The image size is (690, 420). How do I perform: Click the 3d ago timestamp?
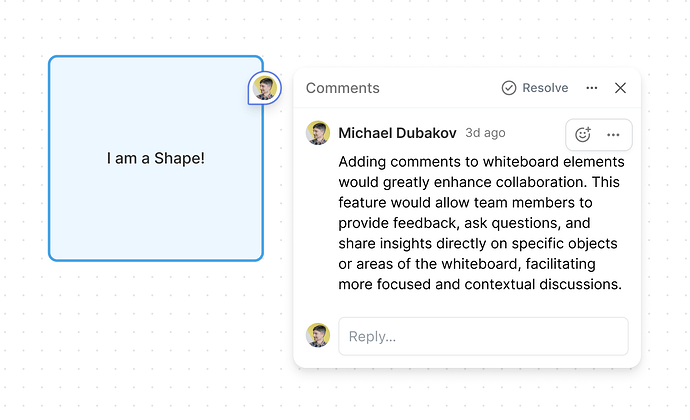[x=485, y=133]
